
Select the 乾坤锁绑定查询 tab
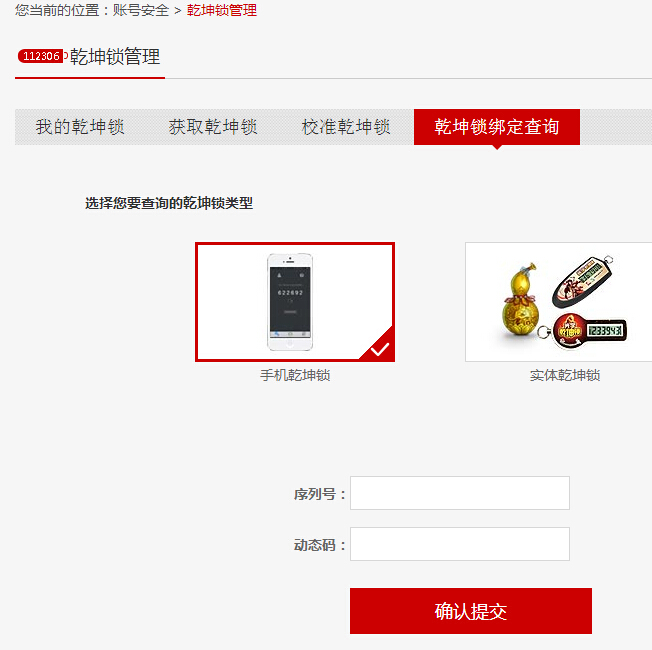click(x=496, y=127)
